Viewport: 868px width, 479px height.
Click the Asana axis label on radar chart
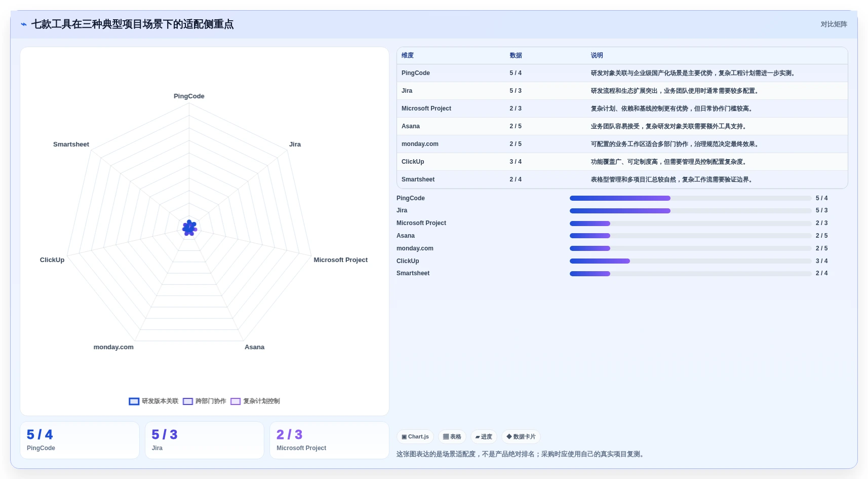(254, 347)
